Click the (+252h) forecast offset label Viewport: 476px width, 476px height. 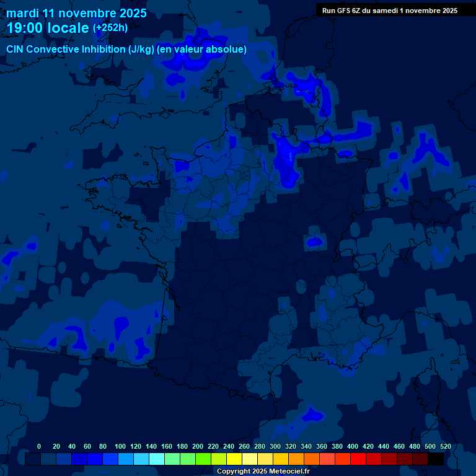click(x=110, y=28)
